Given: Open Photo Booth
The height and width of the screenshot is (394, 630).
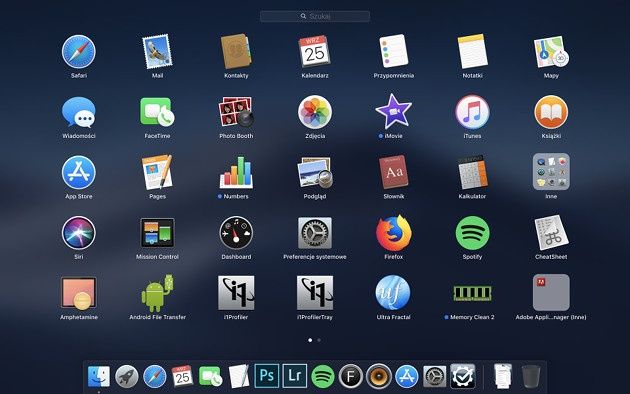Looking at the screenshot, I should [236, 112].
